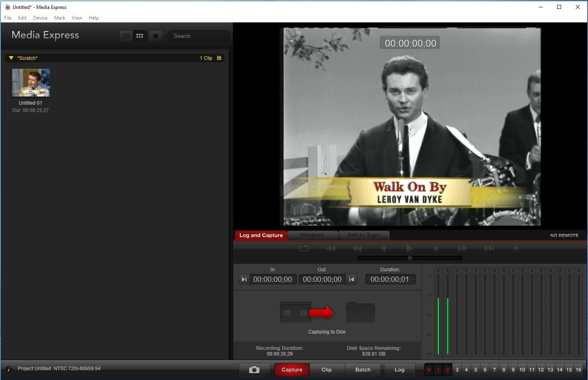Image resolution: width=588 pixels, height=380 pixels.
Task: Click the play button
Action: click(x=410, y=248)
